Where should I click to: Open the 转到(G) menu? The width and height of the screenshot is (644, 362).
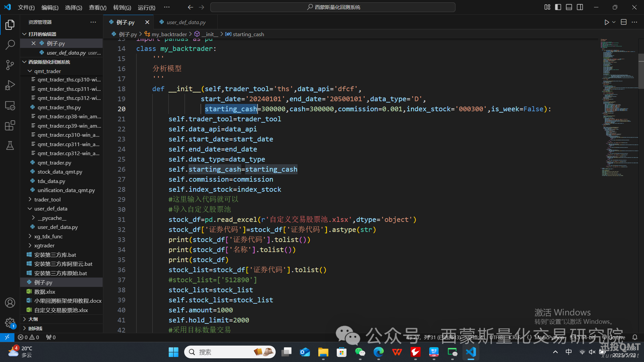[122, 7]
